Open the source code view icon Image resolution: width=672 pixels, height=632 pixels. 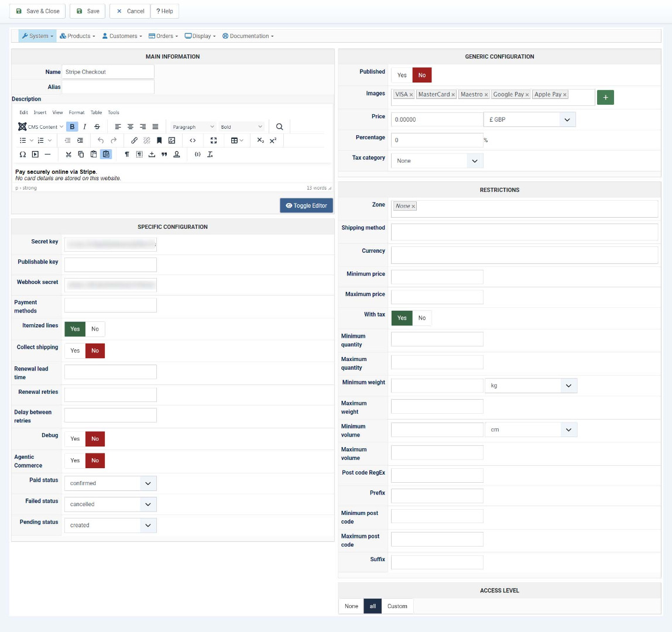point(193,140)
